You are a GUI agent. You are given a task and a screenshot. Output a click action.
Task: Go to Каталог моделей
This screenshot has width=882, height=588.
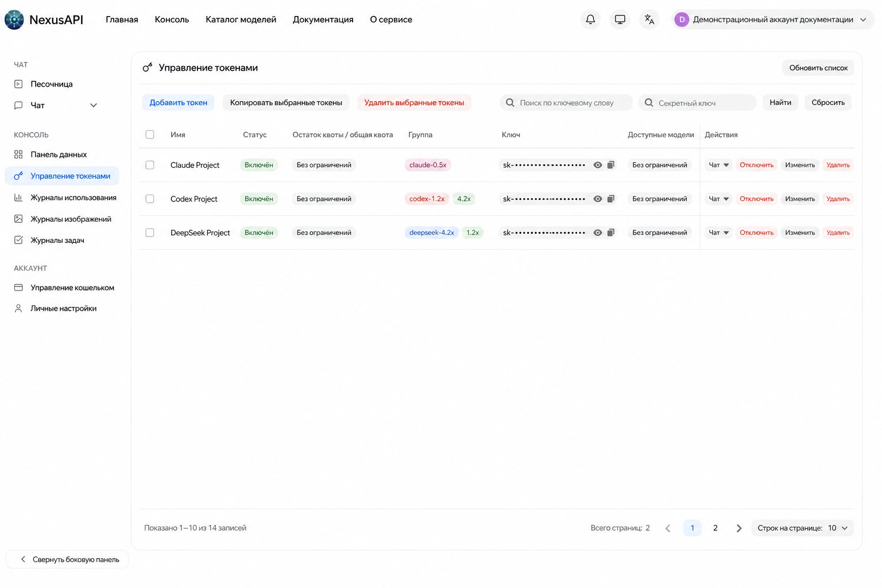point(241,20)
